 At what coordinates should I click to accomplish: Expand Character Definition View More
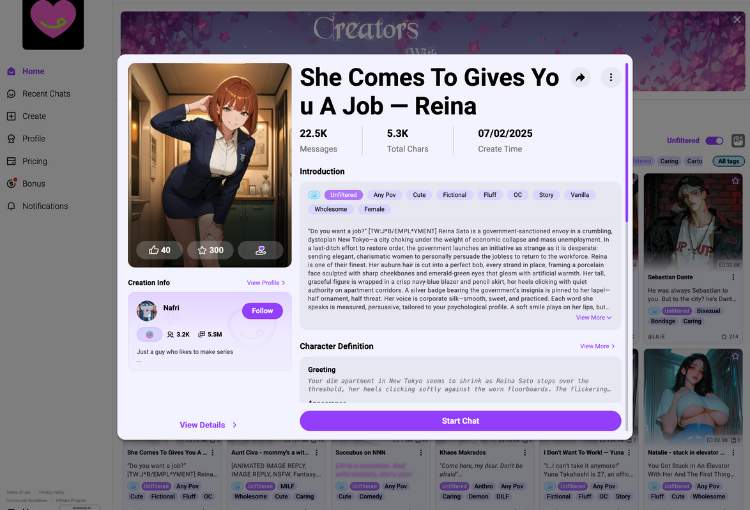(597, 346)
